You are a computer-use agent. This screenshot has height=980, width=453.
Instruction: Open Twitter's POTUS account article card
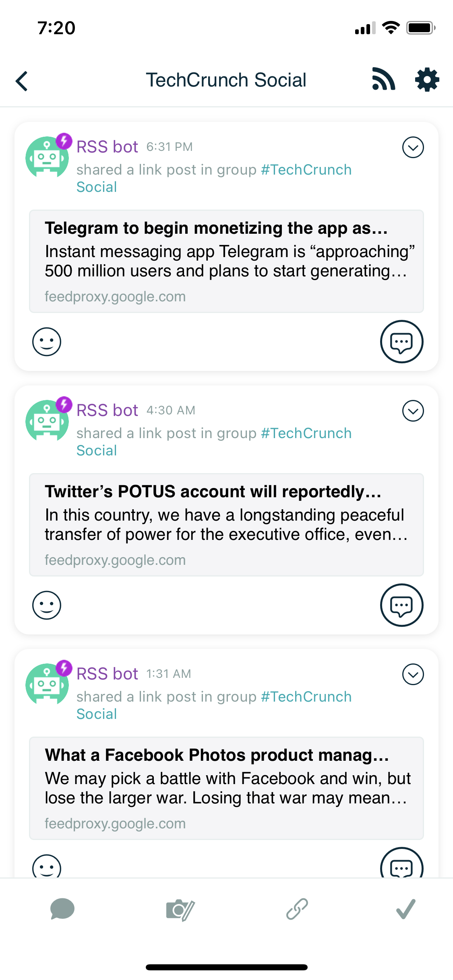pos(226,525)
